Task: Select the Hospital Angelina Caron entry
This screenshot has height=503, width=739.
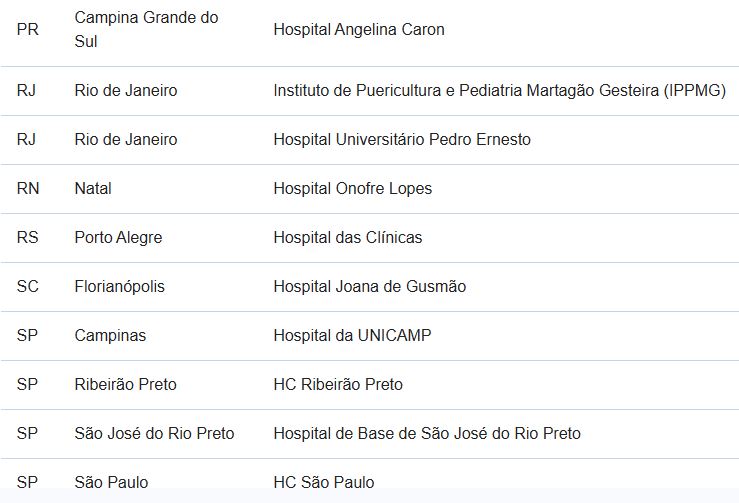Action: tap(359, 29)
